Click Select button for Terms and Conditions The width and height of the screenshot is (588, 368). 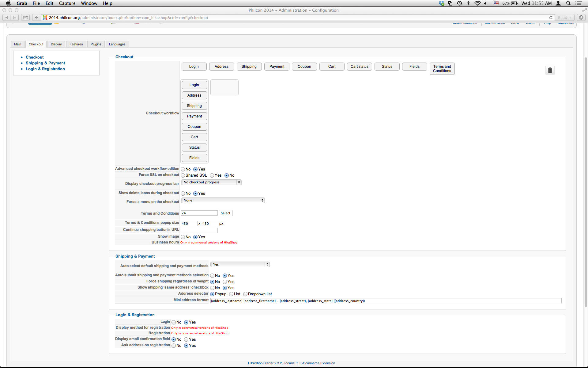tap(225, 213)
